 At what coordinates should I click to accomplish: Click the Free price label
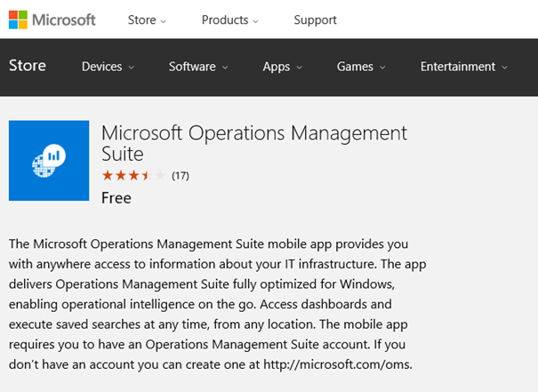[x=116, y=198]
